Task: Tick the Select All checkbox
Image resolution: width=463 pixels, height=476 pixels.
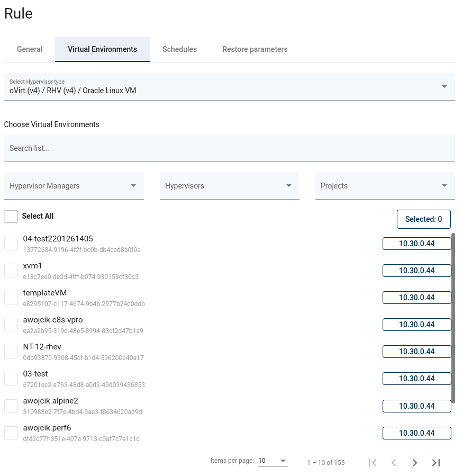Action: (11, 217)
